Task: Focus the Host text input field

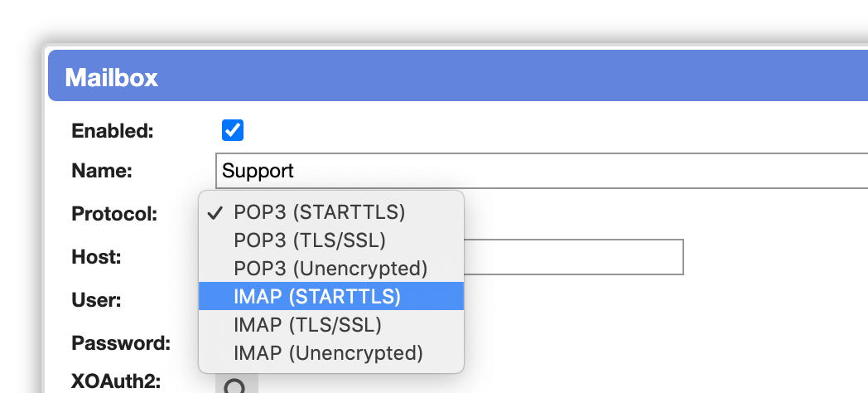Action: point(573,257)
